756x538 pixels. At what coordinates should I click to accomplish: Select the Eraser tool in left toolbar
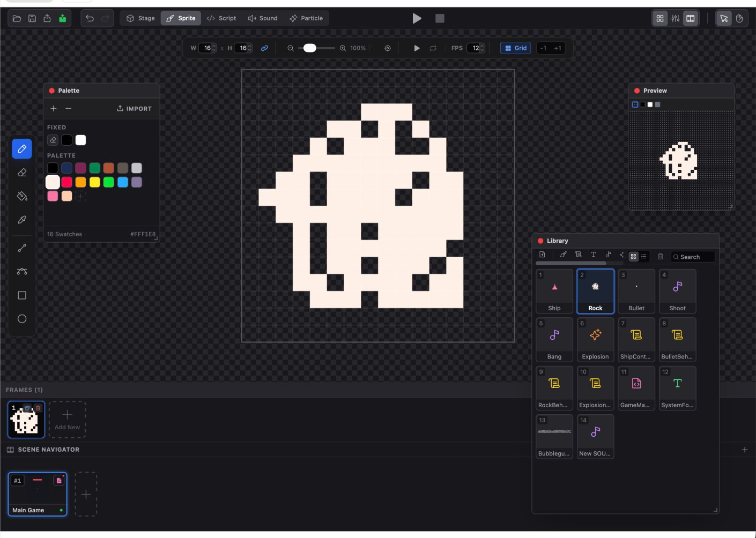22,173
